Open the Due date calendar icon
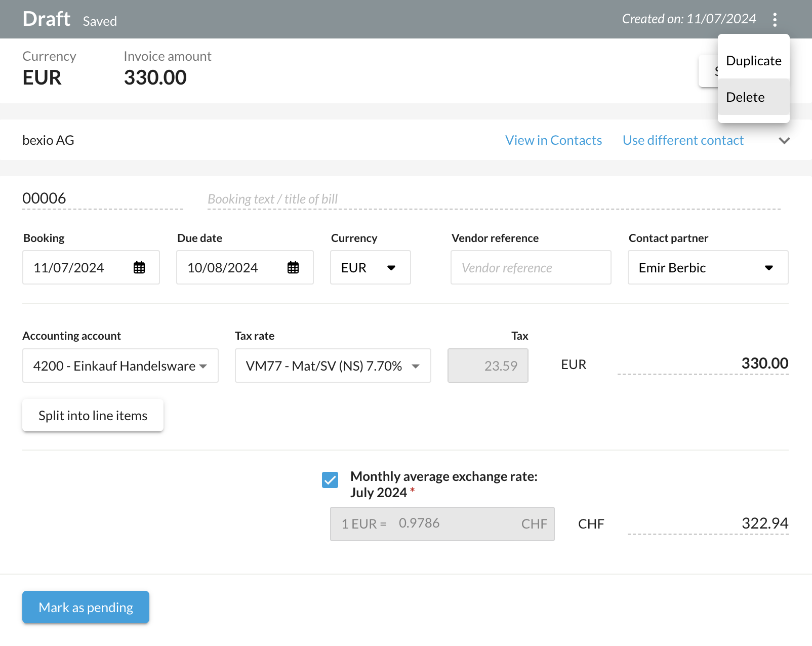The height and width of the screenshot is (646, 812). coord(293,268)
